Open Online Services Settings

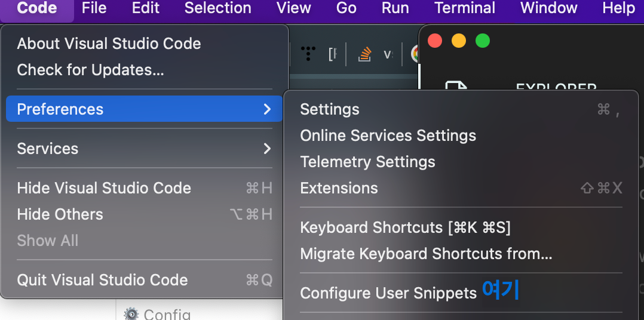[461, 136]
